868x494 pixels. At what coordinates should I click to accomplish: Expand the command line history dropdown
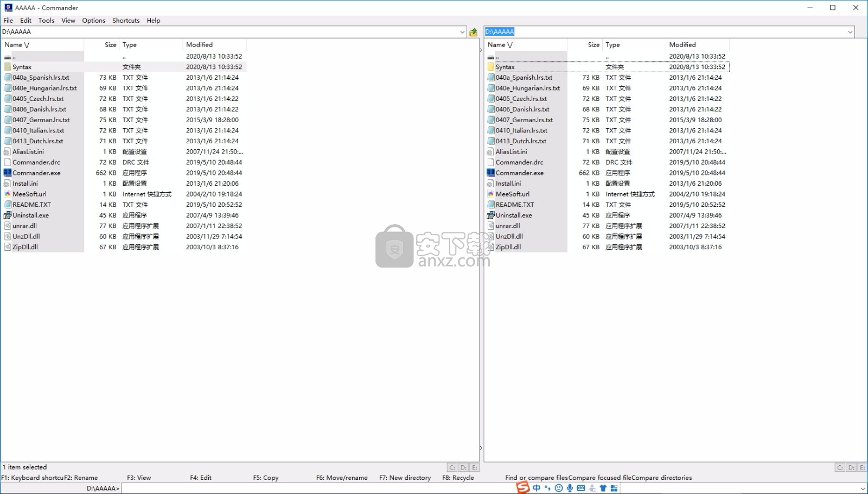click(863, 489)
